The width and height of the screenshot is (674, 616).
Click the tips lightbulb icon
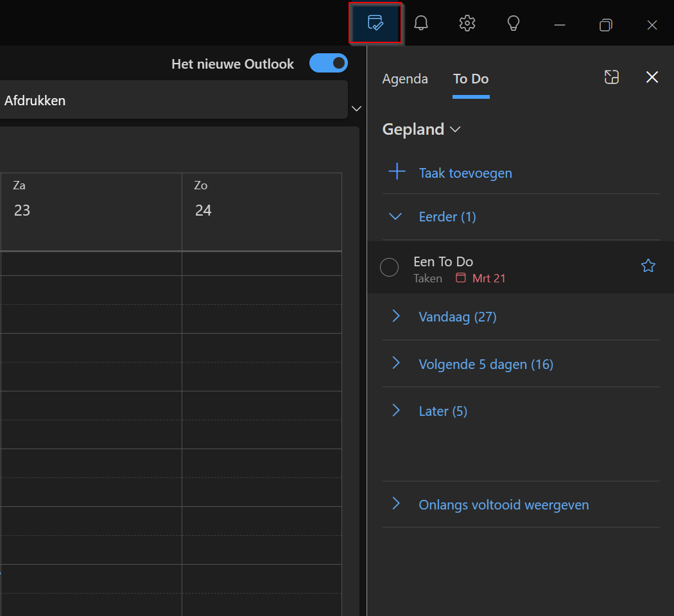coord(514,23)
